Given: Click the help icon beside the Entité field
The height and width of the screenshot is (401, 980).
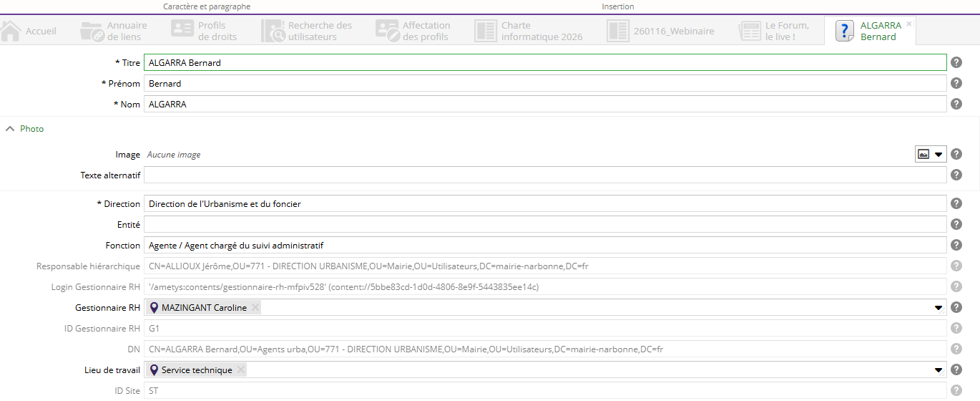Looking at the screenshot, I should pos(956,224).
